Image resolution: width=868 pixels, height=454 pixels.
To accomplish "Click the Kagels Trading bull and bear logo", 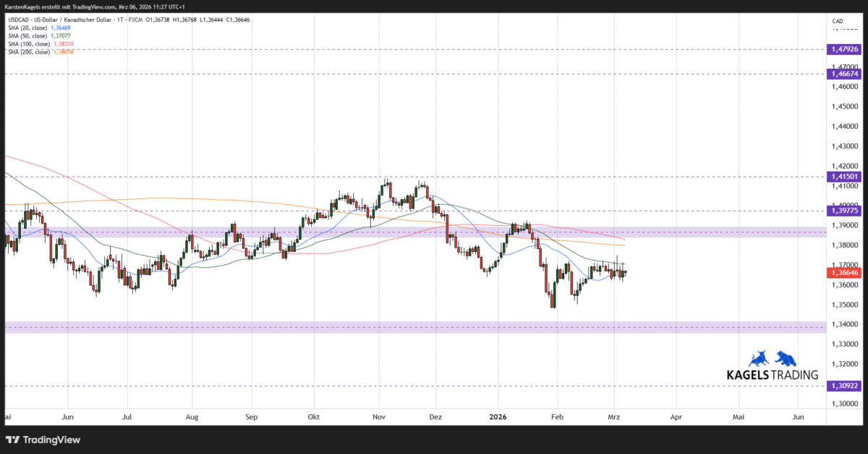I will pos(771,358).
